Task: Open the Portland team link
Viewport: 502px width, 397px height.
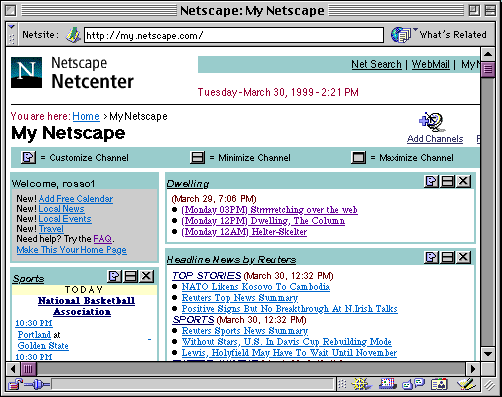Action: click(x=34, y=334)
